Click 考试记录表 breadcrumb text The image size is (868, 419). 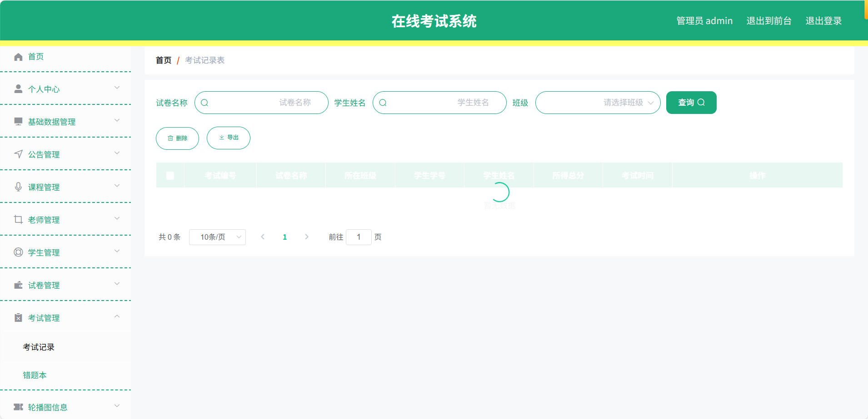point(205,60)
